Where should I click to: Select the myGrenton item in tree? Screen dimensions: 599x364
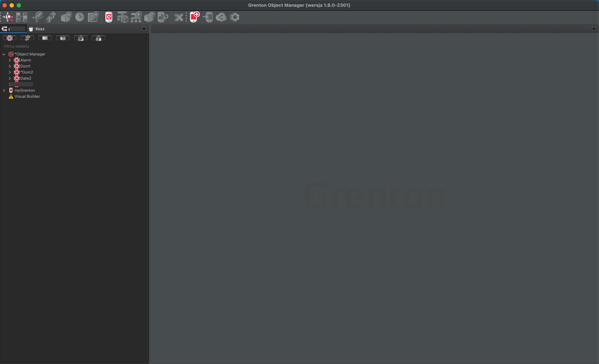click(25, 91)
